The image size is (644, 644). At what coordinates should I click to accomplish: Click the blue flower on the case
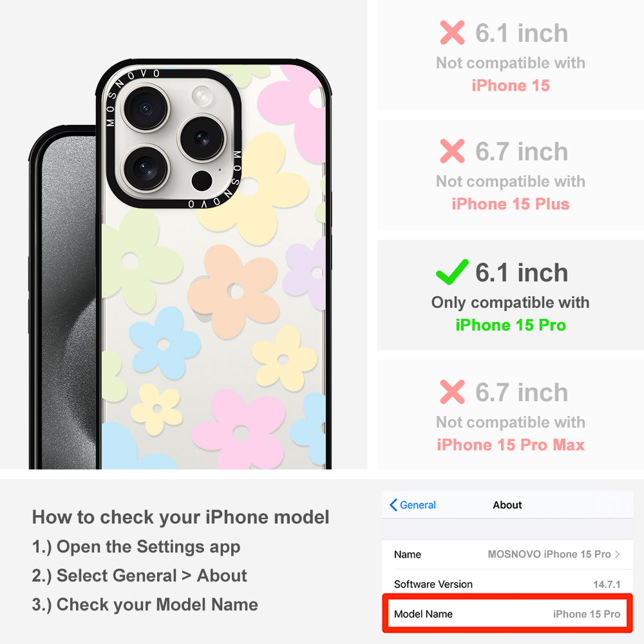click(x=165, y=343)
